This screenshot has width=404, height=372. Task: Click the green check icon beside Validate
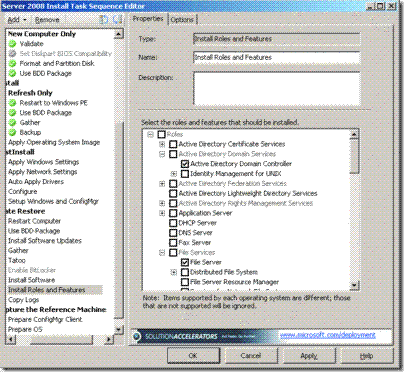coord(12,44)
